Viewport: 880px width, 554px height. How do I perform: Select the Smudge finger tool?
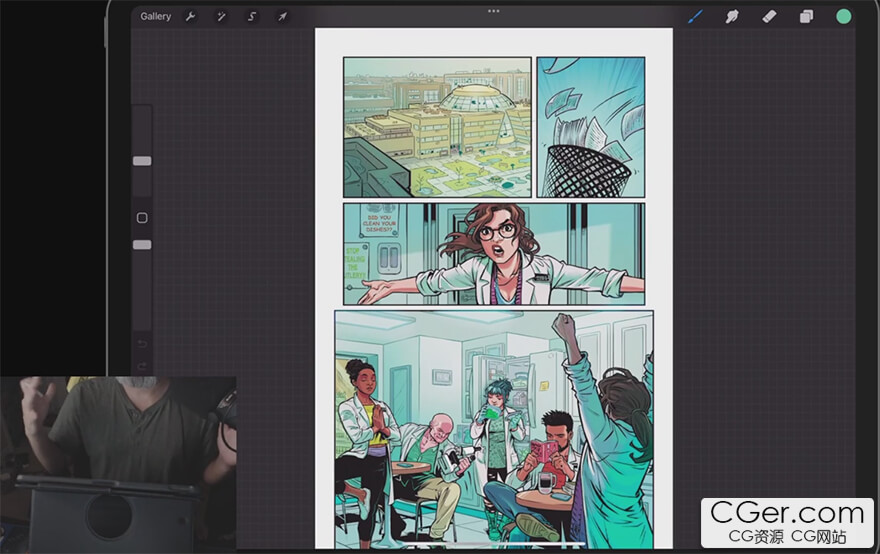click(x=732, y=16)
